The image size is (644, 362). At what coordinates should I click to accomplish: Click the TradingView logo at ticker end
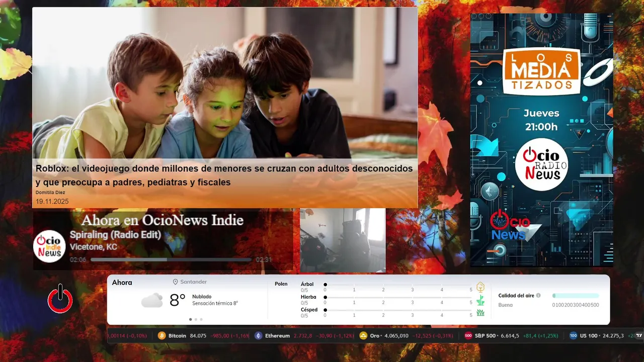[639, 336]
